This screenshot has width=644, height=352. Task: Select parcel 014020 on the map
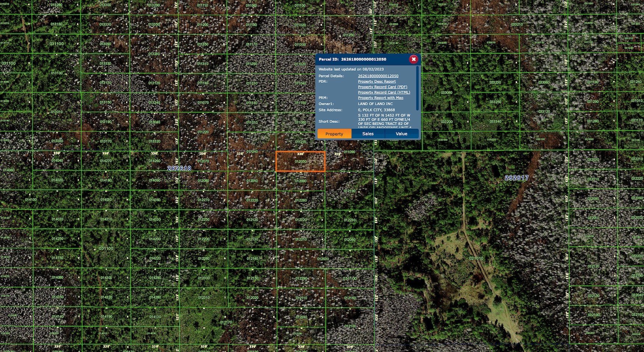coord(57,180)
